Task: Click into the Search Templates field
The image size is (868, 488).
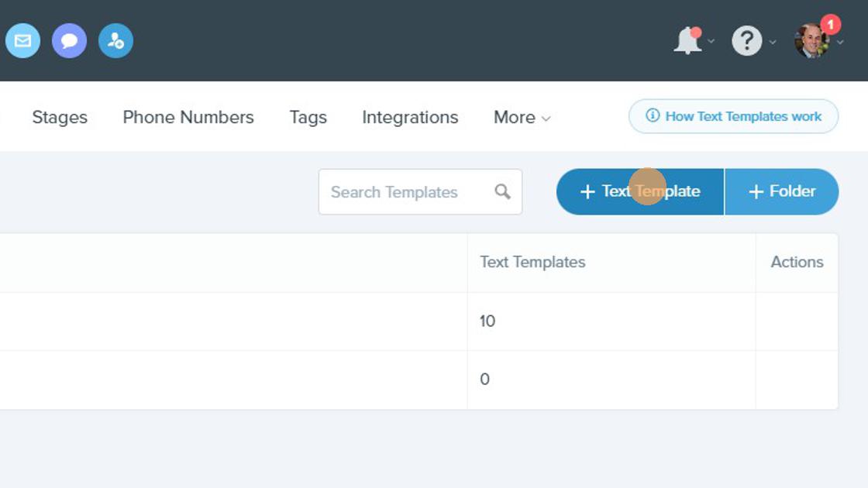Action: 420,192
